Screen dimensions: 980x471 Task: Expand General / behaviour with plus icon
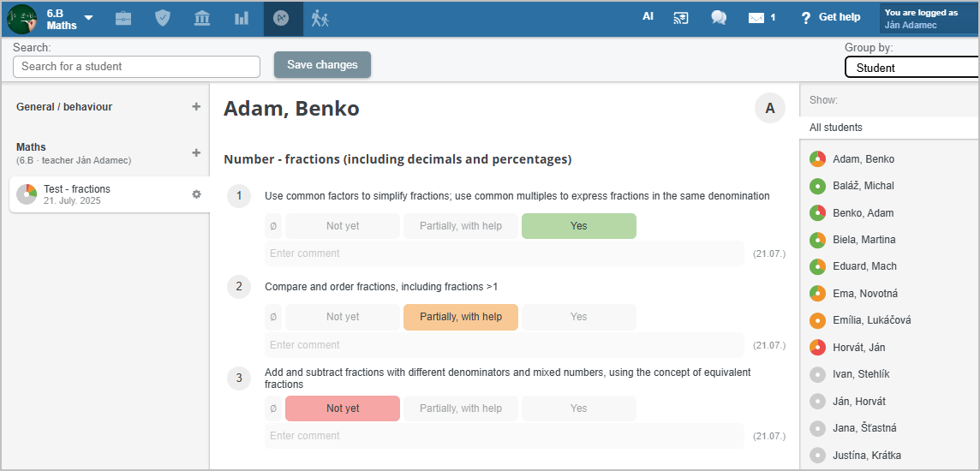point(196,107)
